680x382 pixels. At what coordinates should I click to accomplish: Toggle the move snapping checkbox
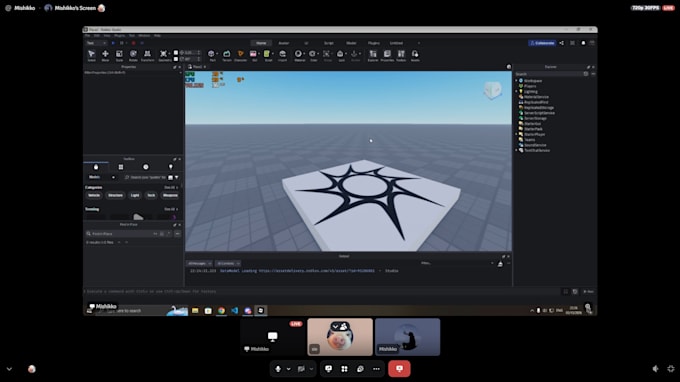(x=176, y=53)
